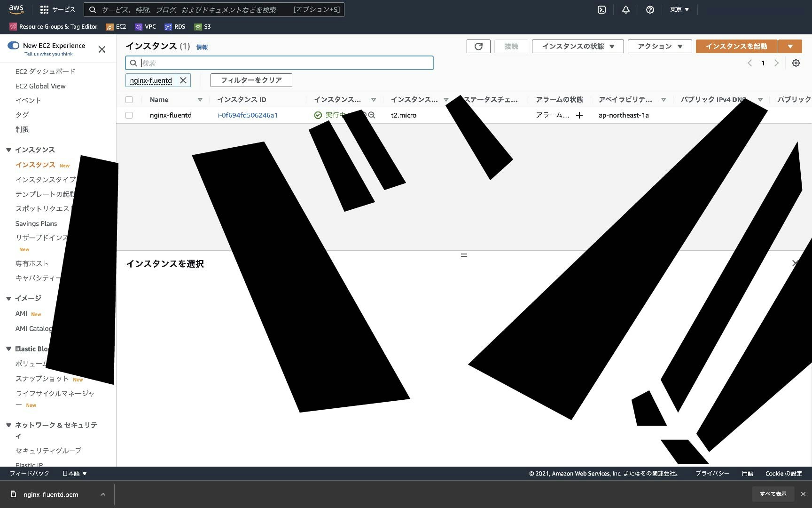Image resolution: width=812 pixels, height=508 pixels.
Task: Open the help question mark menu
Action: pyautogui.click(x=650, y=9)
